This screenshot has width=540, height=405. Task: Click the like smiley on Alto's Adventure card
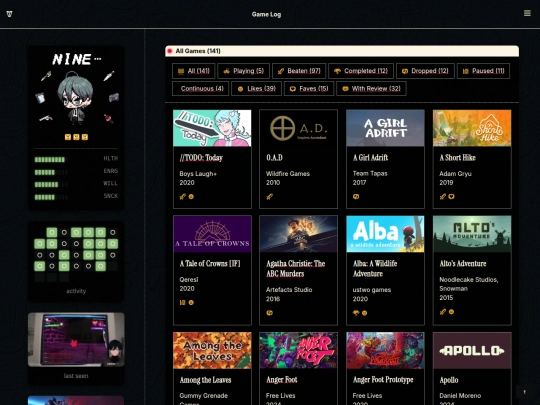pos(451,312)
